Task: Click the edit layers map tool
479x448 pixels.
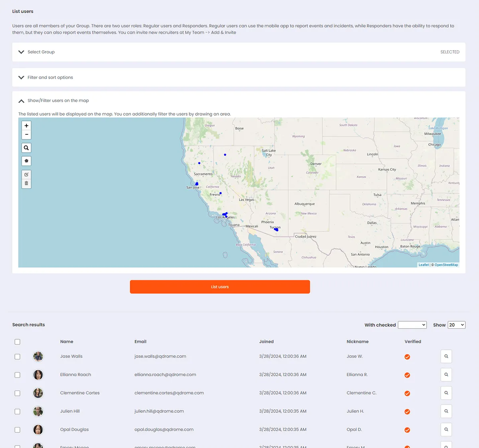Action: coord(26,175)
